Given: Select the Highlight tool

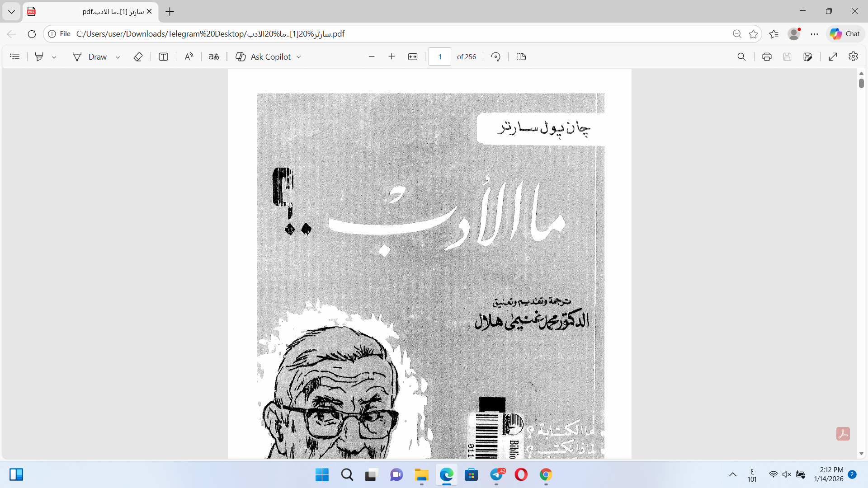Looking at the screenshot, I should (39, 56).
